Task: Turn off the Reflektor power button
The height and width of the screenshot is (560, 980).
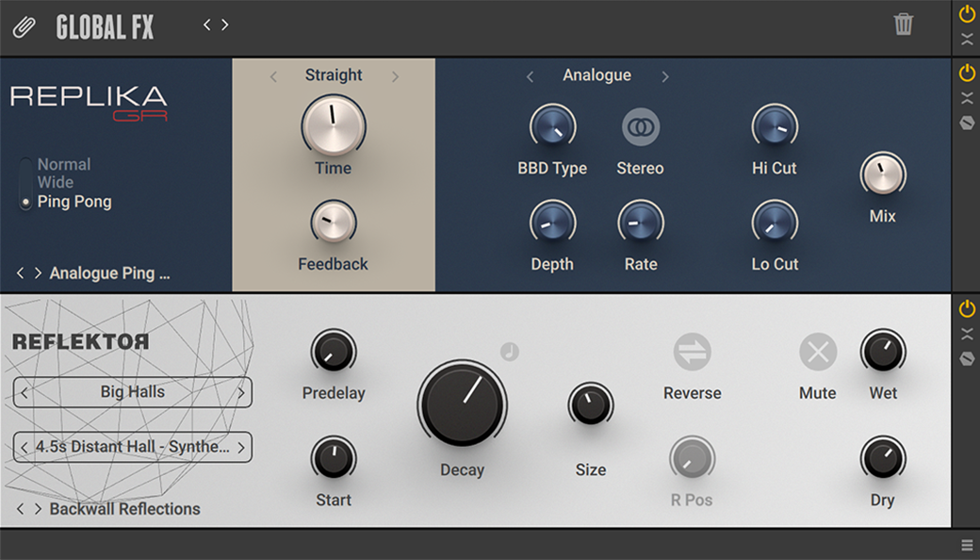Action: click(x=967, y=308)
